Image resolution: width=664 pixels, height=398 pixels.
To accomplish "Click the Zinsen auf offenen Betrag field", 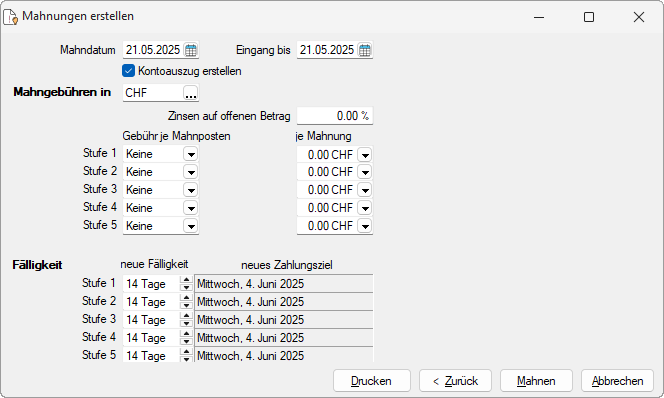I will click(335, 116).
